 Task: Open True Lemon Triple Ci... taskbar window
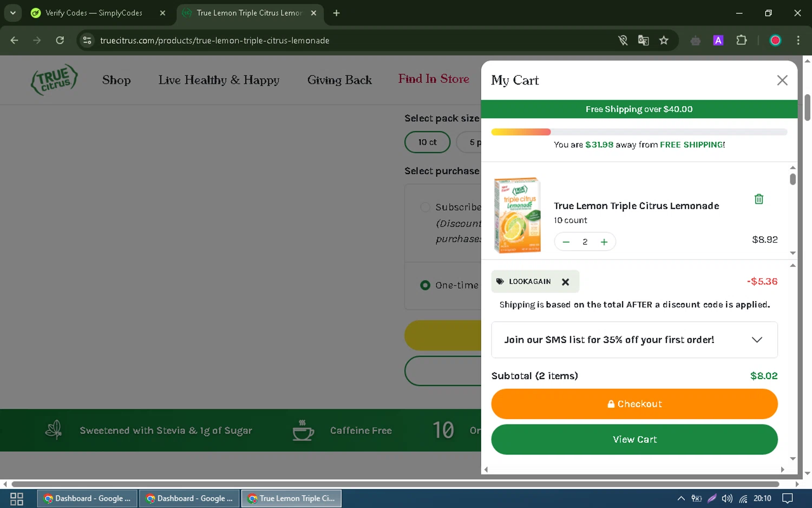291,499
